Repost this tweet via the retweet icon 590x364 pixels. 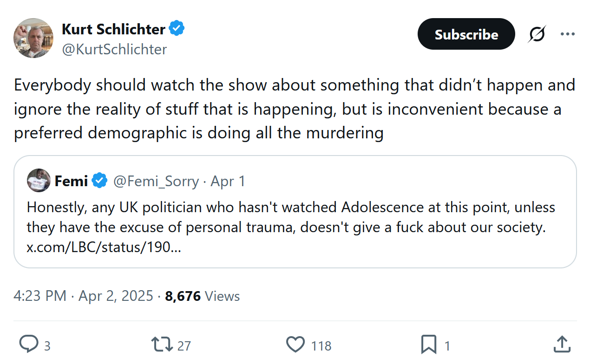tap(161, 344)
